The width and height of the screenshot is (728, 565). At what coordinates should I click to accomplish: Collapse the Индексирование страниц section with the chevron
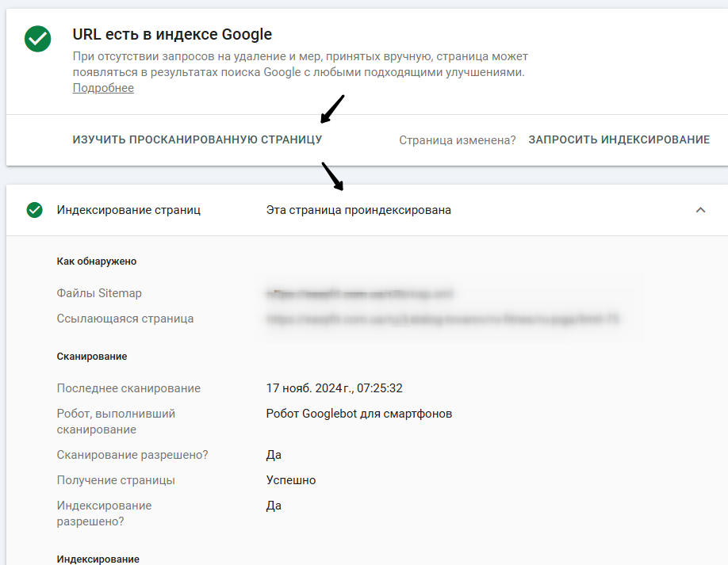(700, 210)
